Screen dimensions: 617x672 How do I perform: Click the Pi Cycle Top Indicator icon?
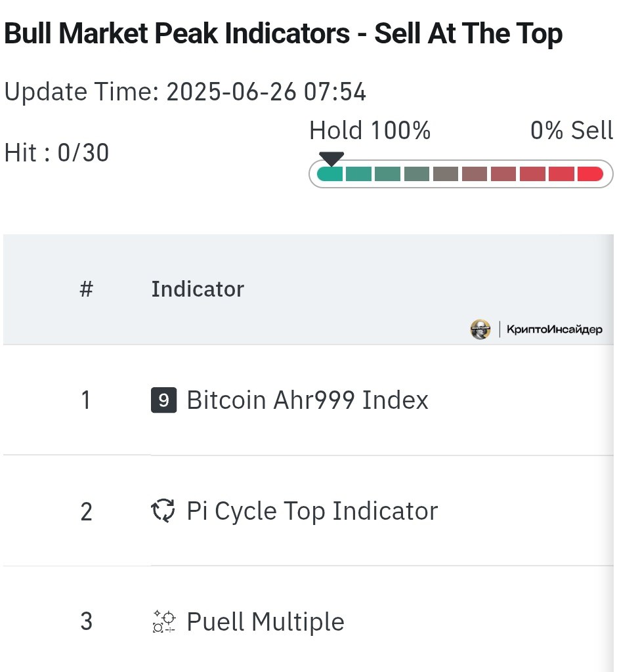(x=163, y=511)
